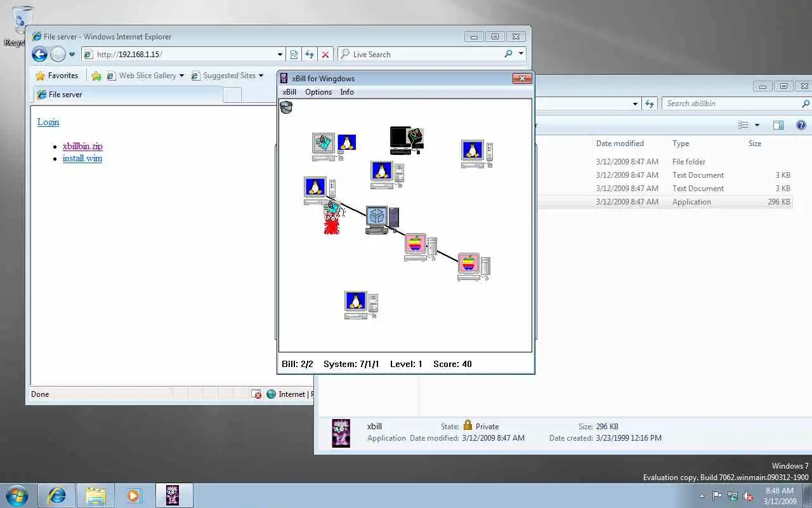Screen dimensions: 812x508
Task: Open Explorer help button
Action: click(x=801, y=125)
